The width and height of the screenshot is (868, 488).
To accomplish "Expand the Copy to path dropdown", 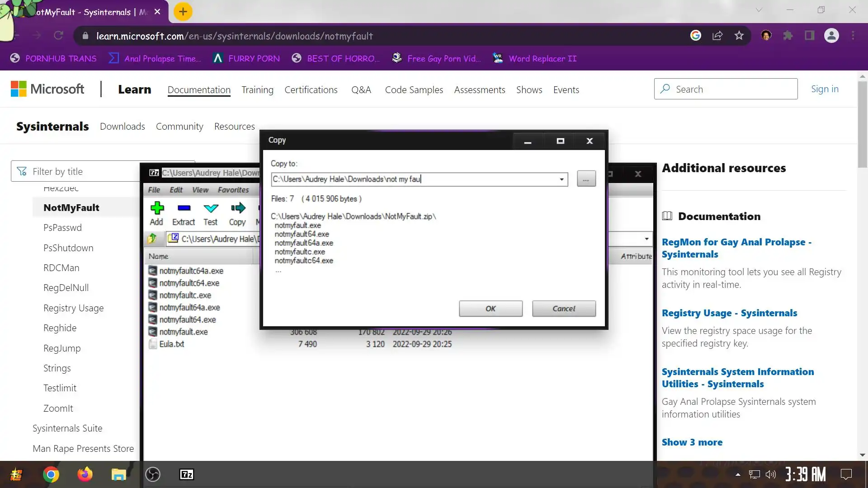I will 561,179.
